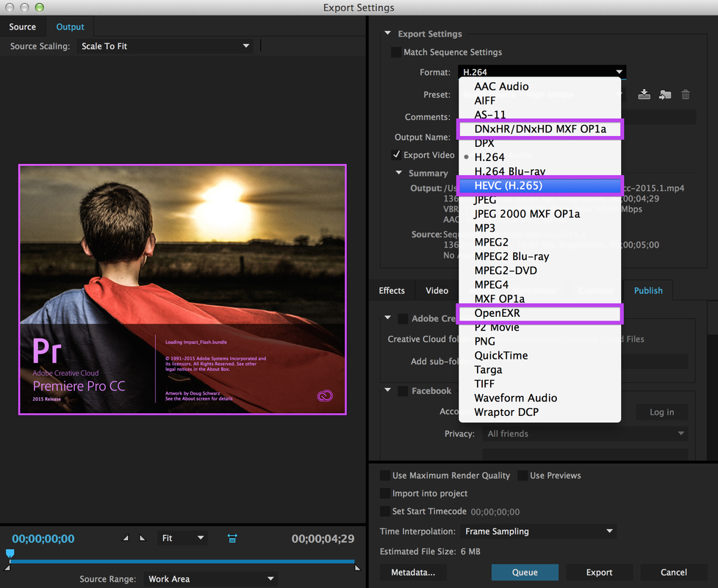Screen dimensions: 718x588
Task: Collapse the Facebook section
Action: (x=388, y=390)
